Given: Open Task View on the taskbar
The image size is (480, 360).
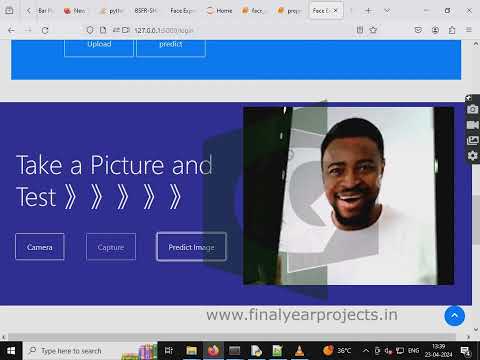Looking at the screenshot, I should [169, 351].
